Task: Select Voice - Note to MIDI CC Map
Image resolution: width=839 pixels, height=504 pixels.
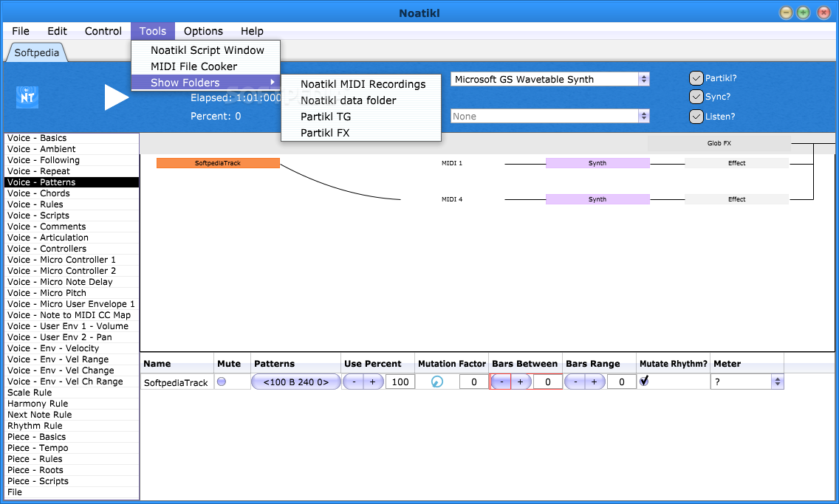Action: click(72, 315)
